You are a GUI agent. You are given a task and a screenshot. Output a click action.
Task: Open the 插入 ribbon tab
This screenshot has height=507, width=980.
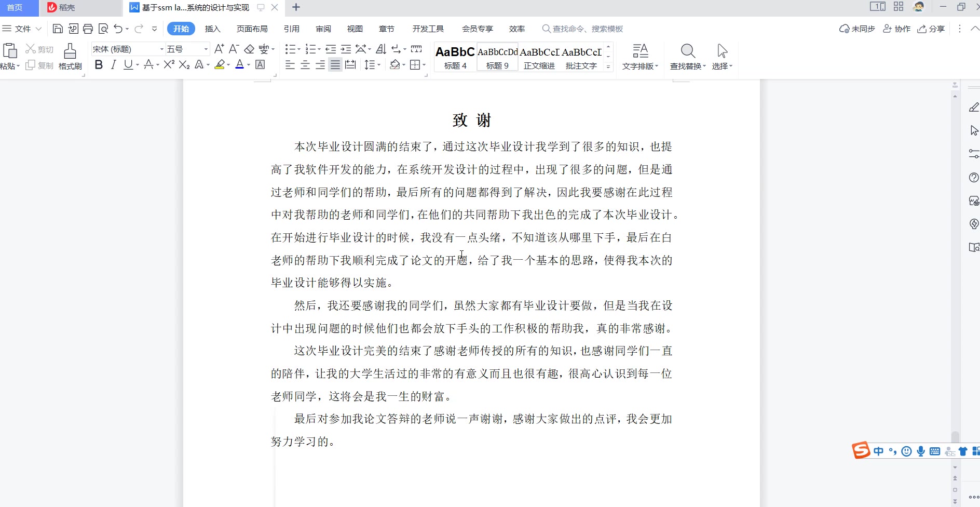[213, 29]
